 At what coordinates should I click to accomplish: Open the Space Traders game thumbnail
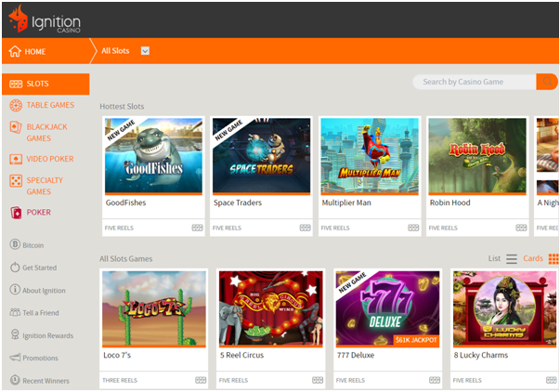[x=262, y=156]
